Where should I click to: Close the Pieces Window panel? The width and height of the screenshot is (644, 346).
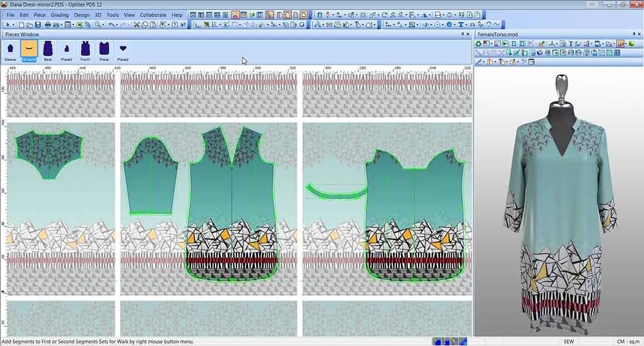[468, 34]
